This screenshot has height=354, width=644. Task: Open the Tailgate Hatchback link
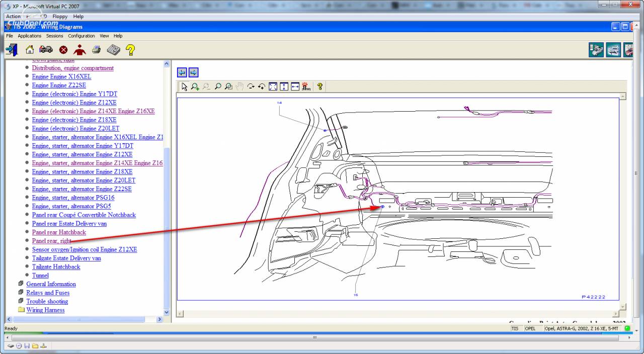click(56, 267)
